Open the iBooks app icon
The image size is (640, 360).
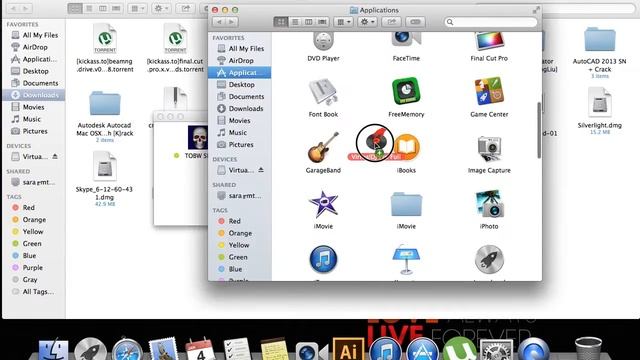tap(407, 147)
